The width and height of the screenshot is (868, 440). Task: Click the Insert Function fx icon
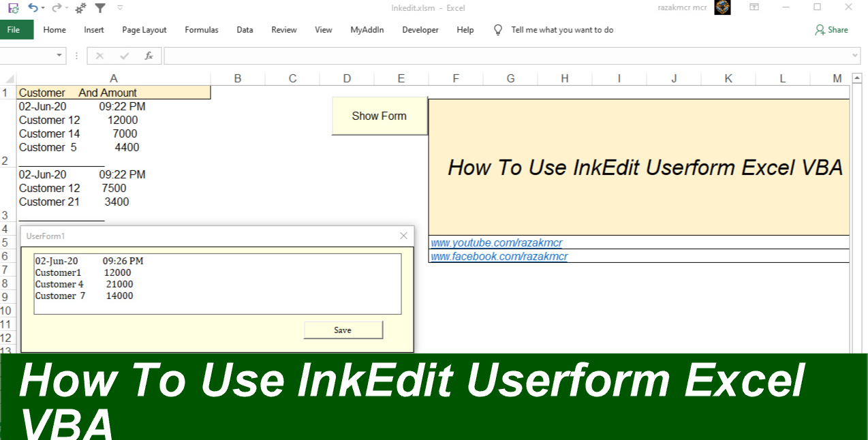[149, 56]
